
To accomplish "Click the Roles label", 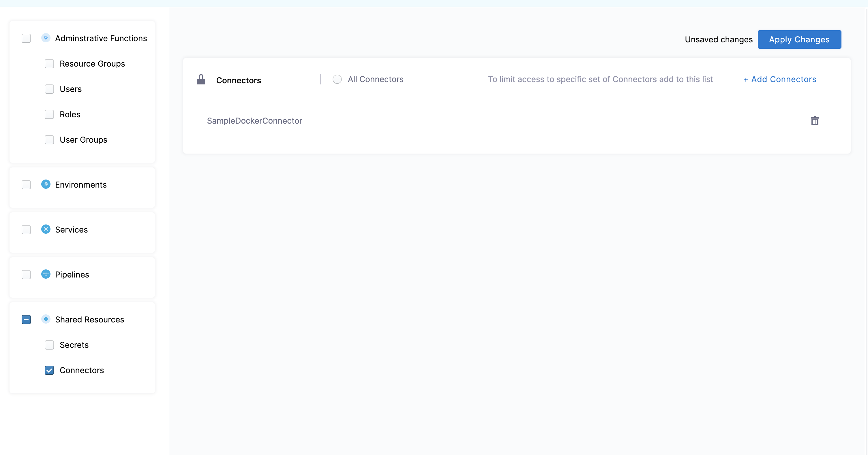I will click(x=70, y=114).
